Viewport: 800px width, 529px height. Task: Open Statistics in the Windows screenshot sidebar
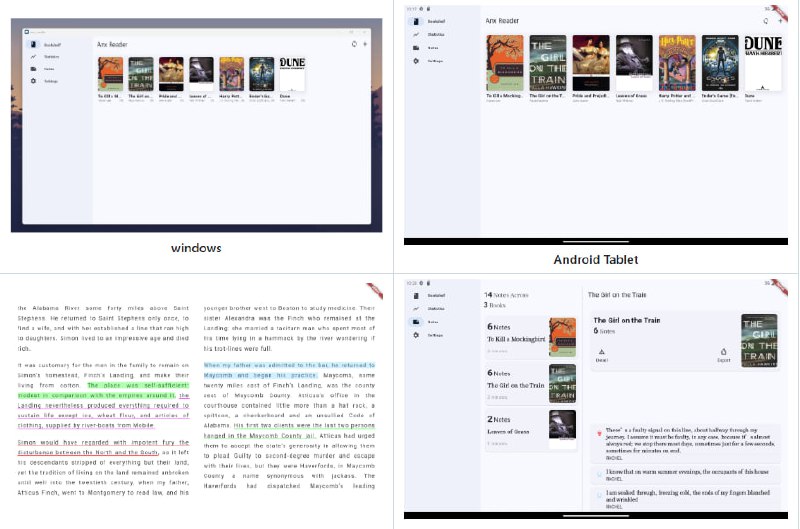[x=33, y=57]
